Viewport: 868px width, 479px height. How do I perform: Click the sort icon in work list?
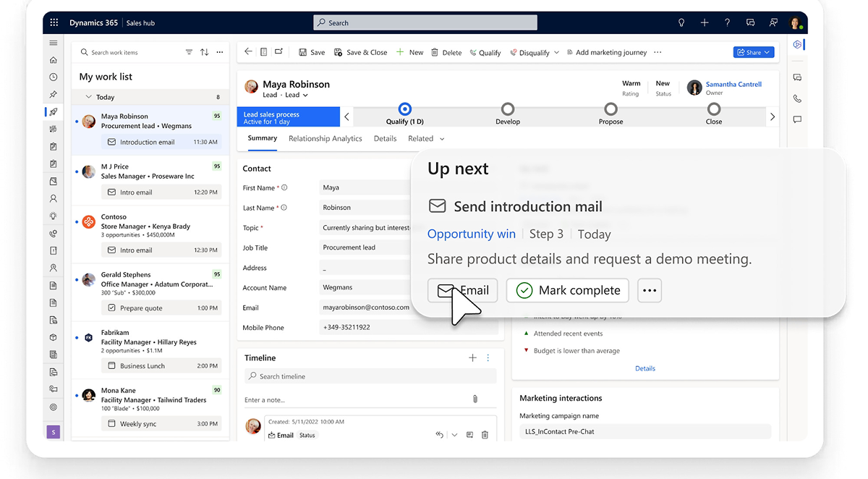(x=205, y=52)
